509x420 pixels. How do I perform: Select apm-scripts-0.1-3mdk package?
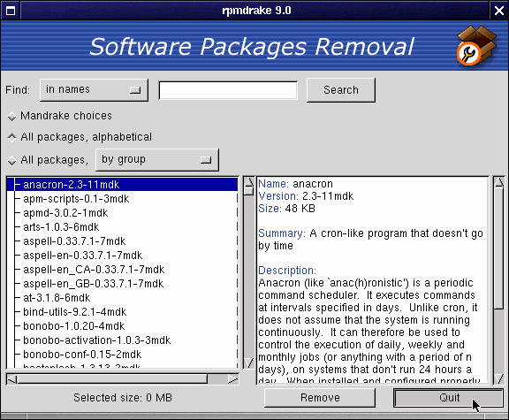point(122,198)
